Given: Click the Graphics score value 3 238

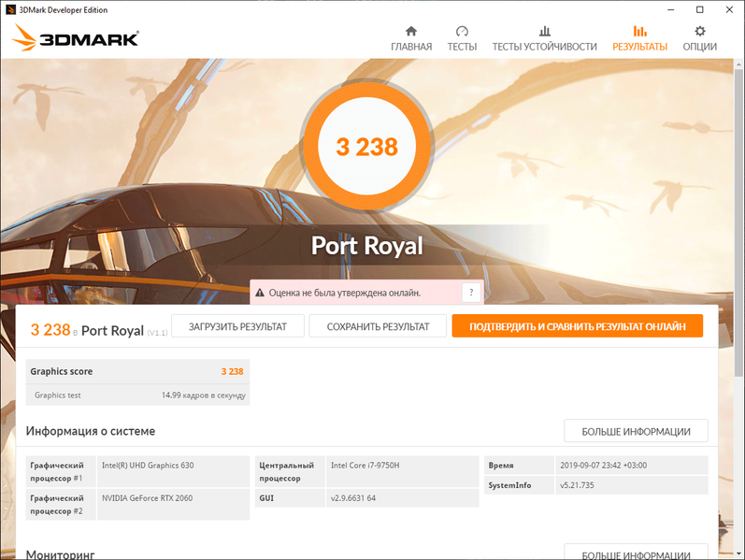Looking at the screenshot, I should [x=232, y=371].
